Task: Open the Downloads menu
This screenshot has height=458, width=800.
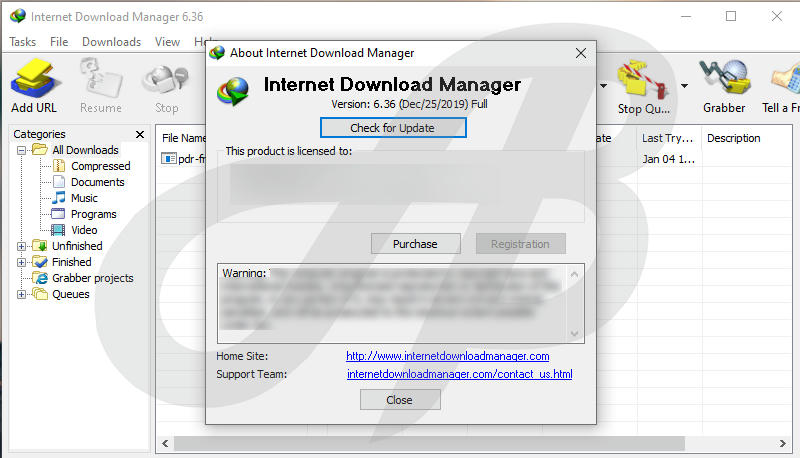Action: click(x=111, y=42)
